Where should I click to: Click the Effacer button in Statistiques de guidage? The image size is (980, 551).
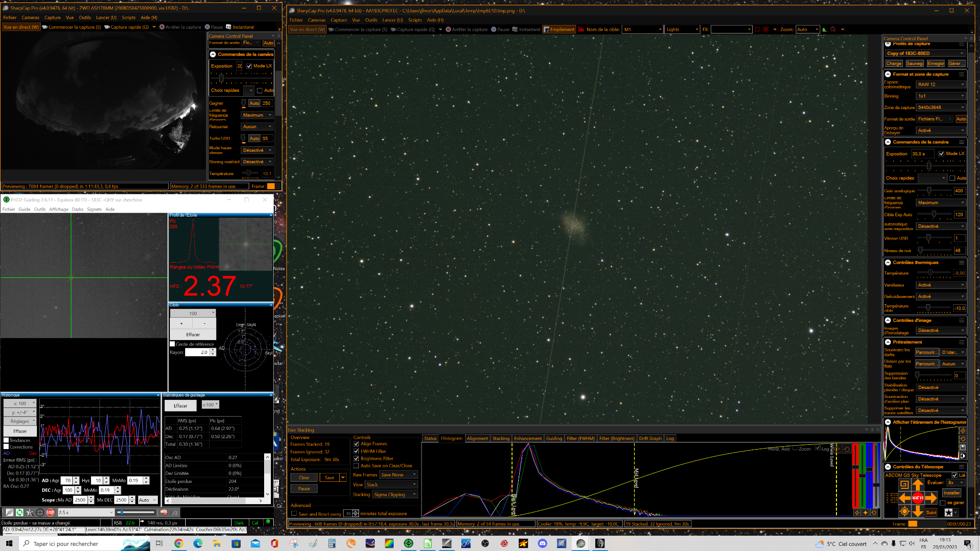pyautogui.click(x=180, y=406)
